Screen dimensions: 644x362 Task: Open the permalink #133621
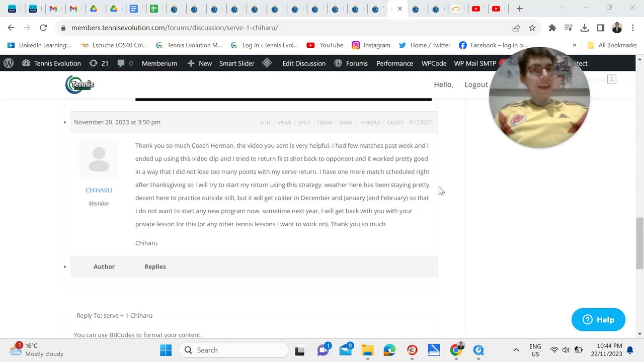(x=421, y=122)
